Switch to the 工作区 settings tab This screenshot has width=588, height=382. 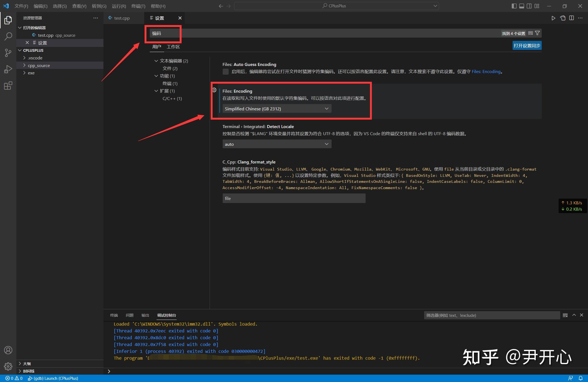tap(173, 47)
